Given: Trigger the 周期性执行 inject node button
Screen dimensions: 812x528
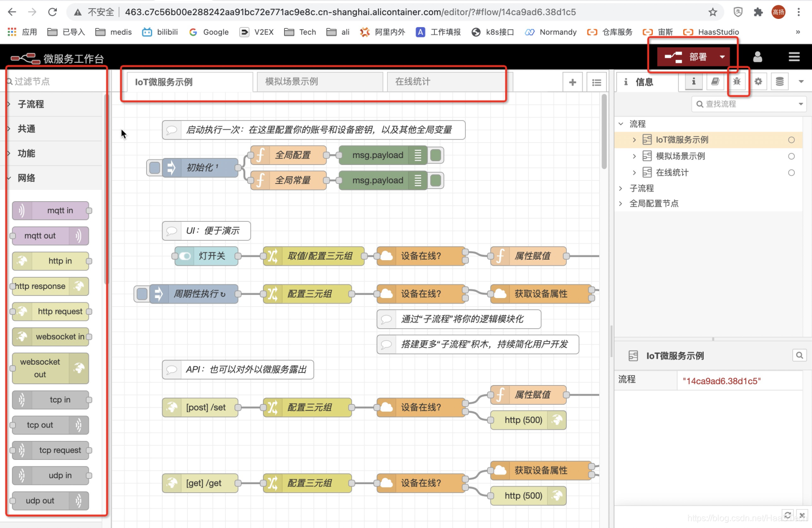Looking at the screenshot, I should [x=142, y=294].
